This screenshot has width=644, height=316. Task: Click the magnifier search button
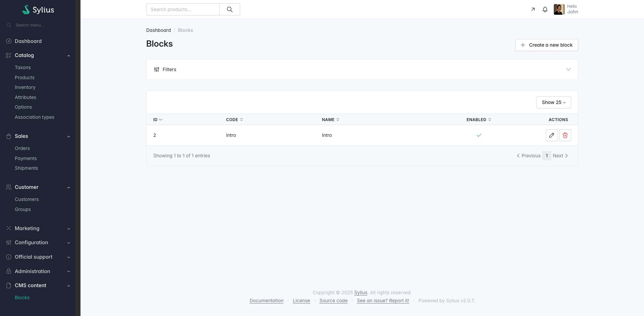tap(229, 9)
